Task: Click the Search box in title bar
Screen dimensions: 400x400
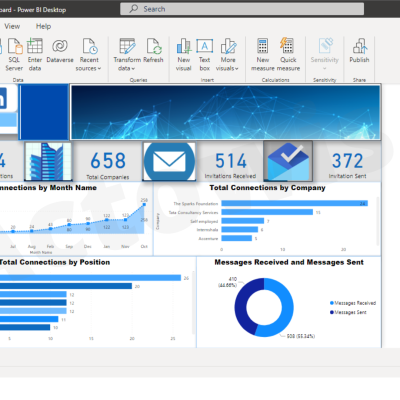Action: [x=242, y=9]
